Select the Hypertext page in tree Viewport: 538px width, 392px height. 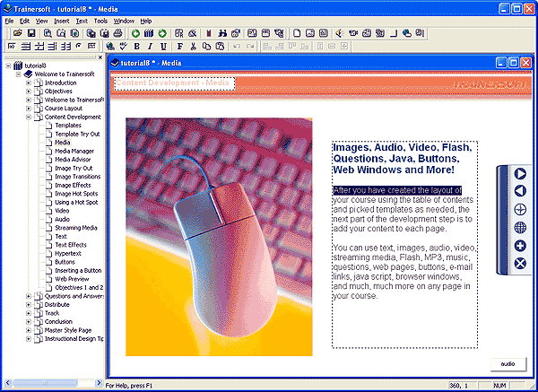(68, 254)
